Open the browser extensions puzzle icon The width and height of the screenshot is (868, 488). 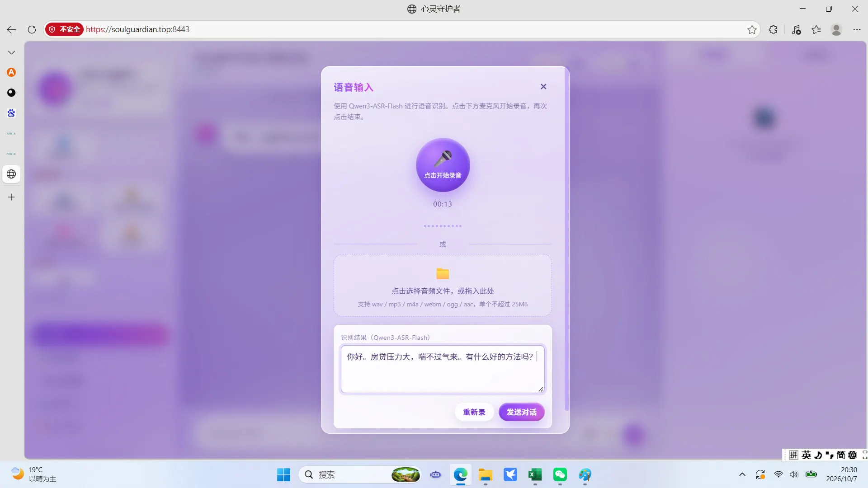coord(773,29)
